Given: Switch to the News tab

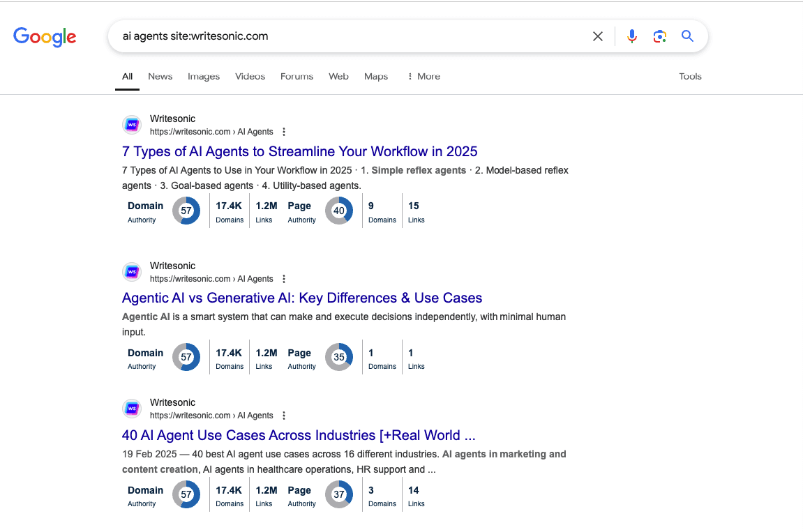Looking at the screenshot, I should (160, 77).
